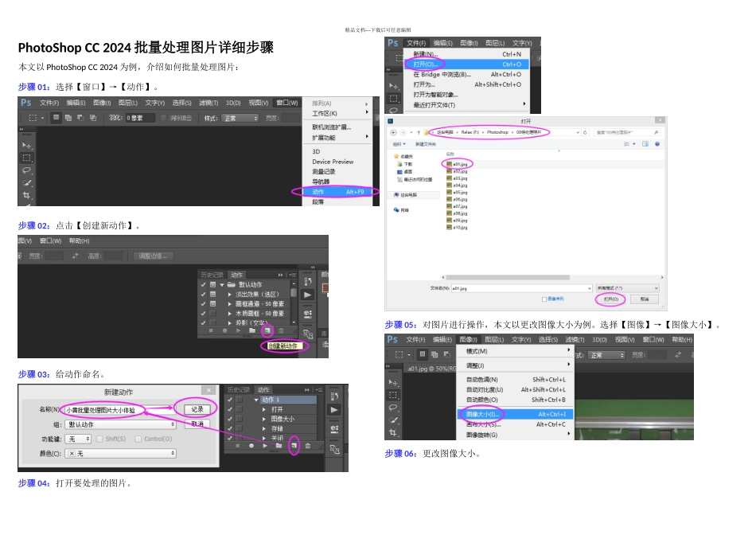Viewport: 756px width, 535px height.
Task: Choose the Lasso tool in step 01 toolbar
Action: 26,170
